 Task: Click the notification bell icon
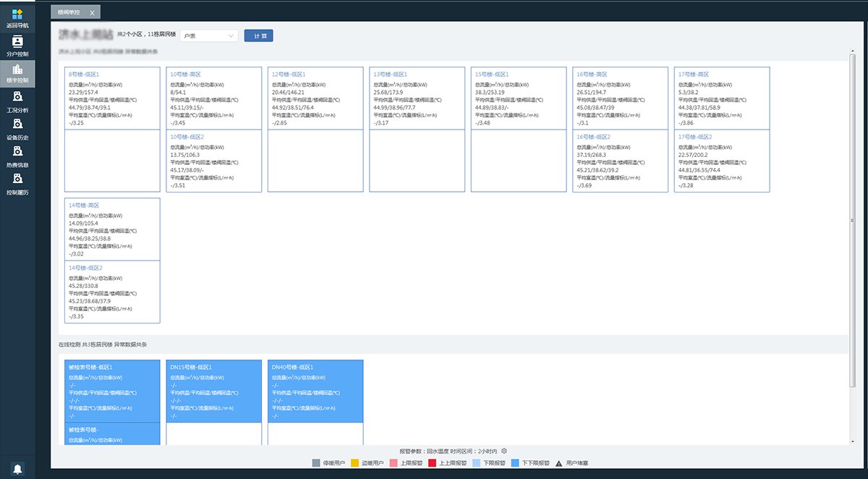(17, 468)
